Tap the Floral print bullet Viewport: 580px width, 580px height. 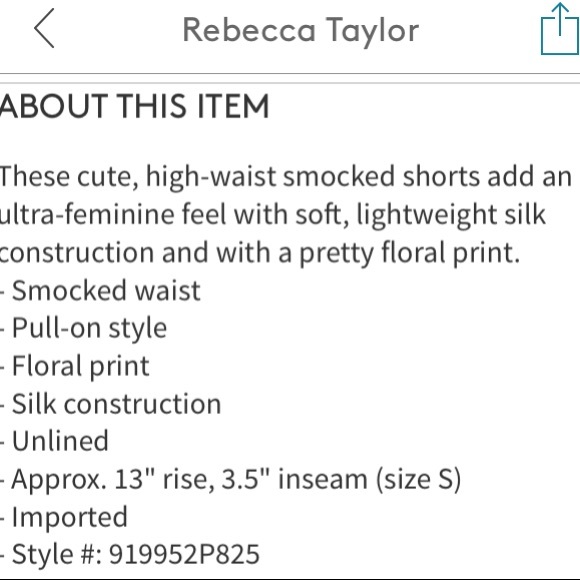pos(75,367)
